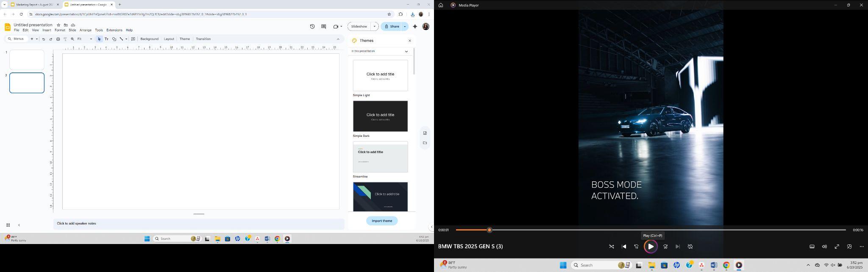868x272 pixels.
Task: Select slide 1 thumbnail in filmstrip
Action: click(27, 60)
